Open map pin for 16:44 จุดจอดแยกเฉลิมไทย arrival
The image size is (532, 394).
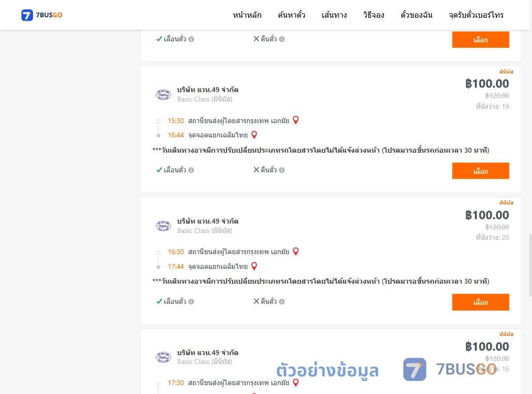pyautogui.click(x=254, y=135)
